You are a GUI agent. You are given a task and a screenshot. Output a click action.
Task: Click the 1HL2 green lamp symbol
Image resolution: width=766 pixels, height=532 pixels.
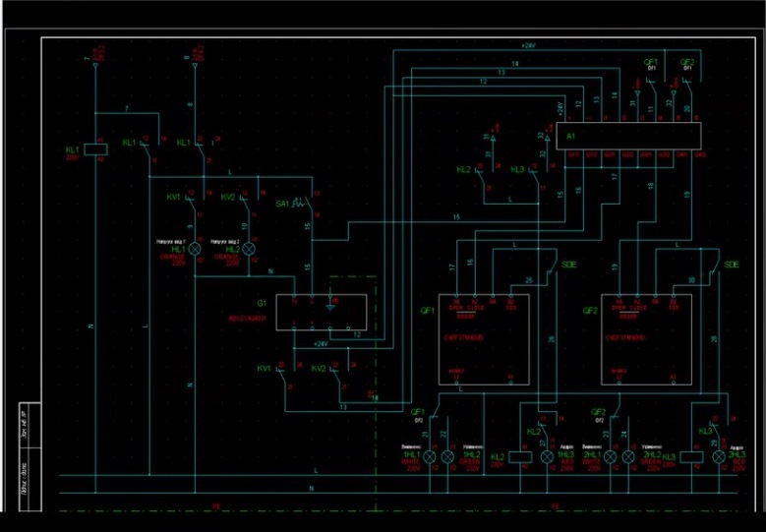pyautogui.click(x=447, y=457)
